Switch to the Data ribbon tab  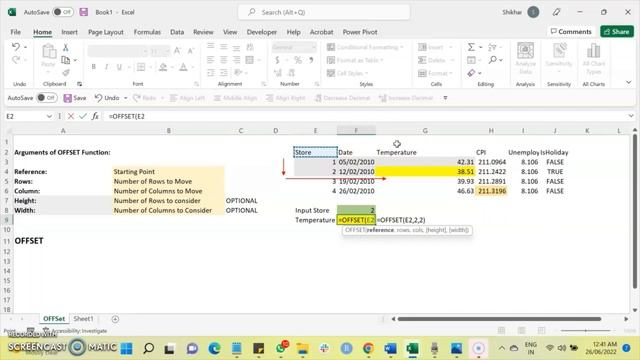(x=177, y=32)
